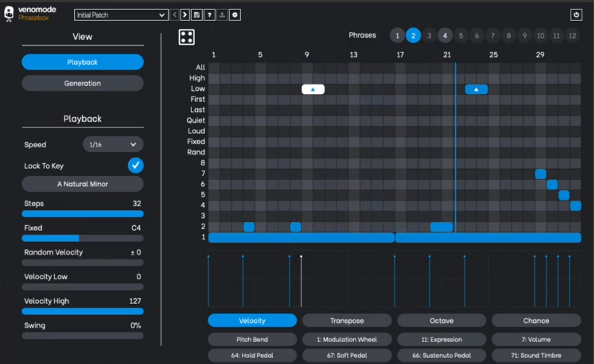Adjust the Velocity High slider
594x364 pixels.
tap(83, 312)
